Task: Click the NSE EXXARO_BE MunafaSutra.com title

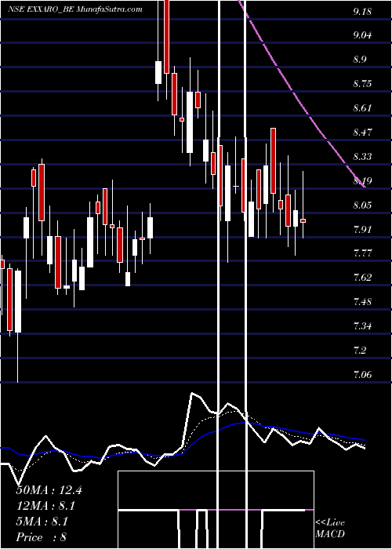Action: (75, 9)
